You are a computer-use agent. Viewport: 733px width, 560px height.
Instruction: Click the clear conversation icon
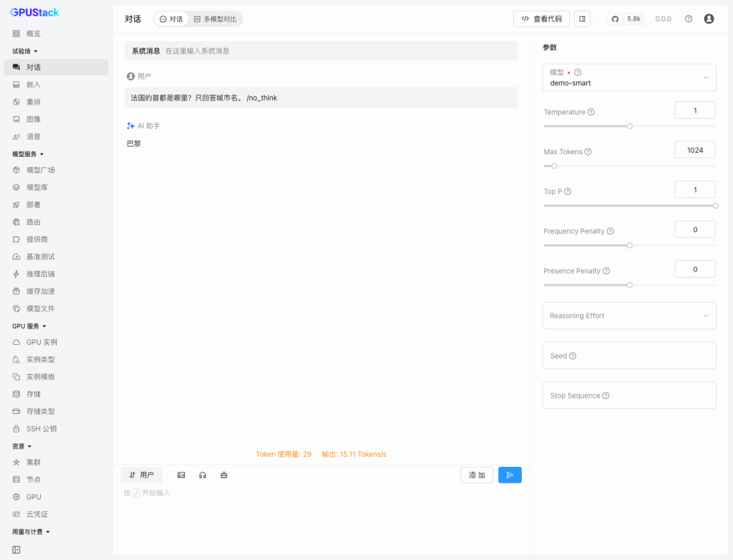coord(224,475)
